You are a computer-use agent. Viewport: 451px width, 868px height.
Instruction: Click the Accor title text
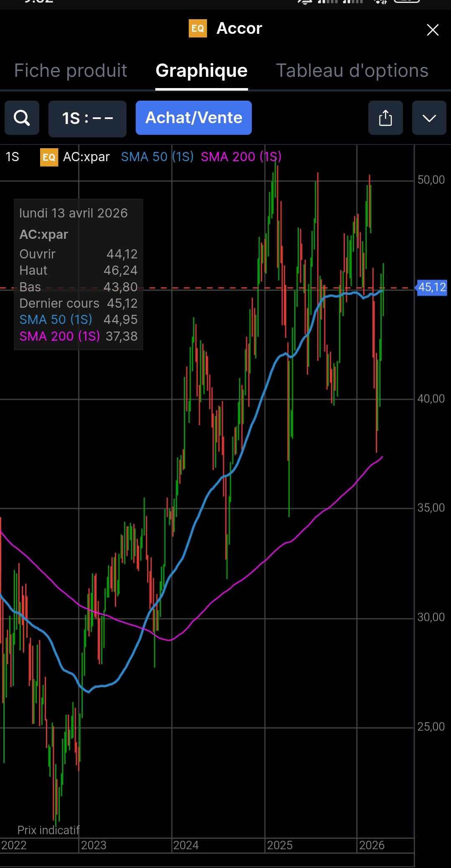tap(239, 28)
